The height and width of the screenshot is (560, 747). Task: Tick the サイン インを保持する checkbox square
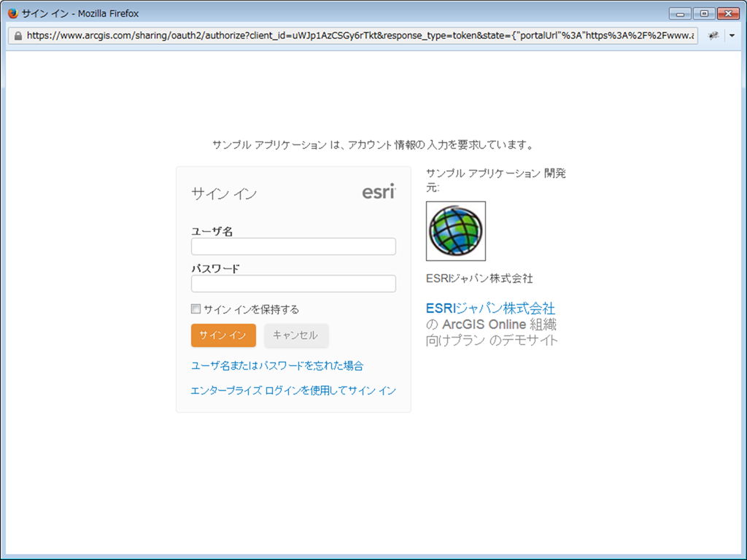[x=196, y=309]
